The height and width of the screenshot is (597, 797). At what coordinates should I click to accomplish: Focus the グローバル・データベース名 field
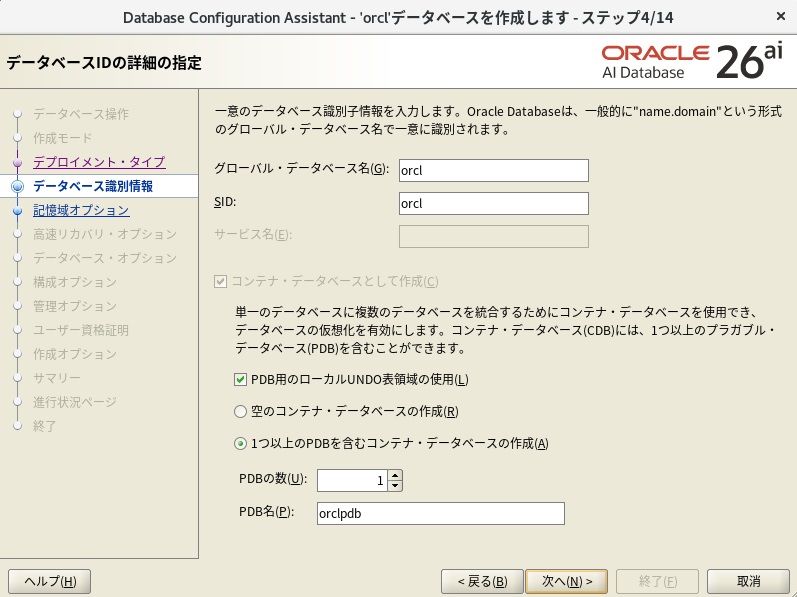pyautogui.click(x=494, y=170)
